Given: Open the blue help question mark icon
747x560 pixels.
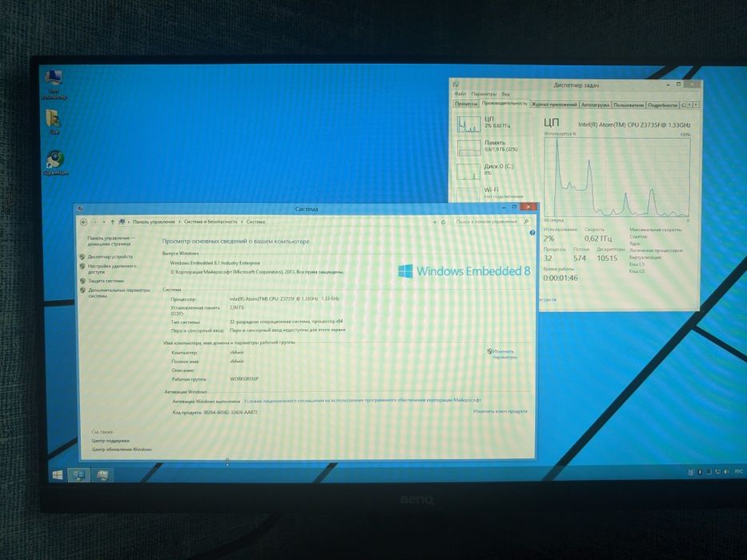Looking at the screenshot, I should (532, 233).
